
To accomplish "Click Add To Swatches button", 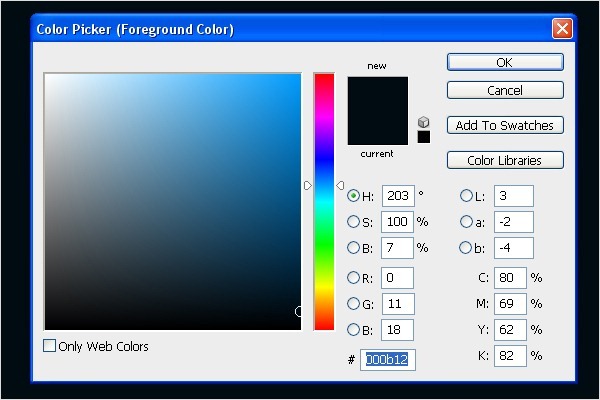I will [504, 125].
